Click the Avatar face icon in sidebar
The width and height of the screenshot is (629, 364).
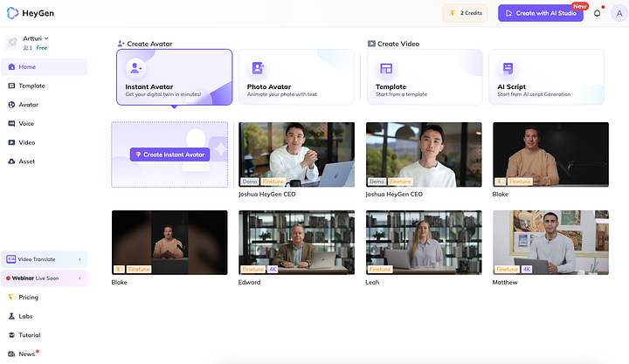point(11,104)
